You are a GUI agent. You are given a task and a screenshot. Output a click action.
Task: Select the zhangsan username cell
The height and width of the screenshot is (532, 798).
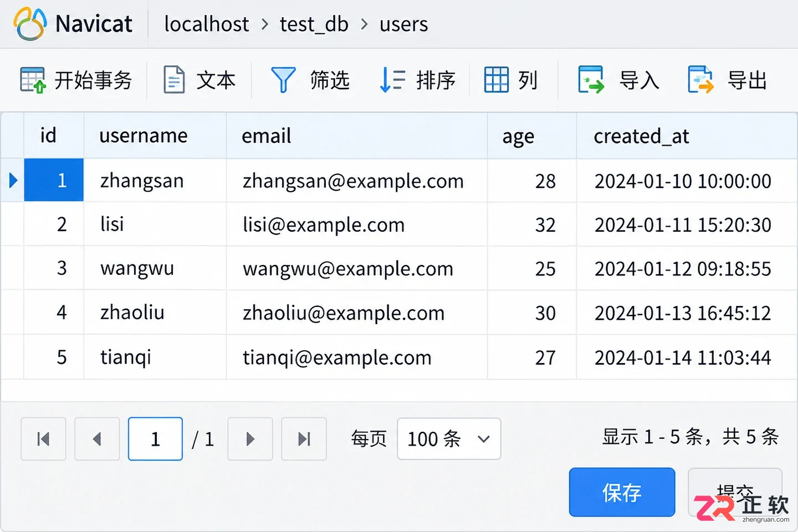[155, 181]
